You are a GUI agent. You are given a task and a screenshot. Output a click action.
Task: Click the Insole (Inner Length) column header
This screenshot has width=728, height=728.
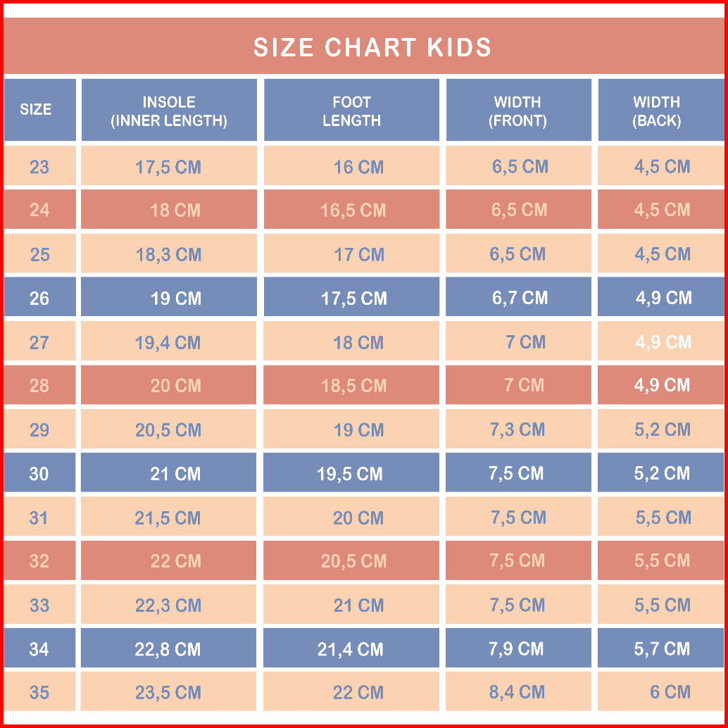169,111
